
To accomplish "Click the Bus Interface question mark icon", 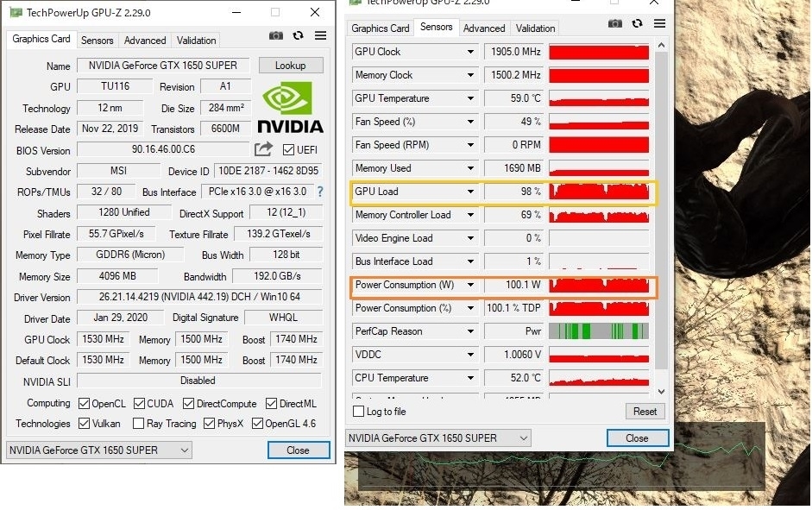I will pyautogui.click(x=320, y=192).
